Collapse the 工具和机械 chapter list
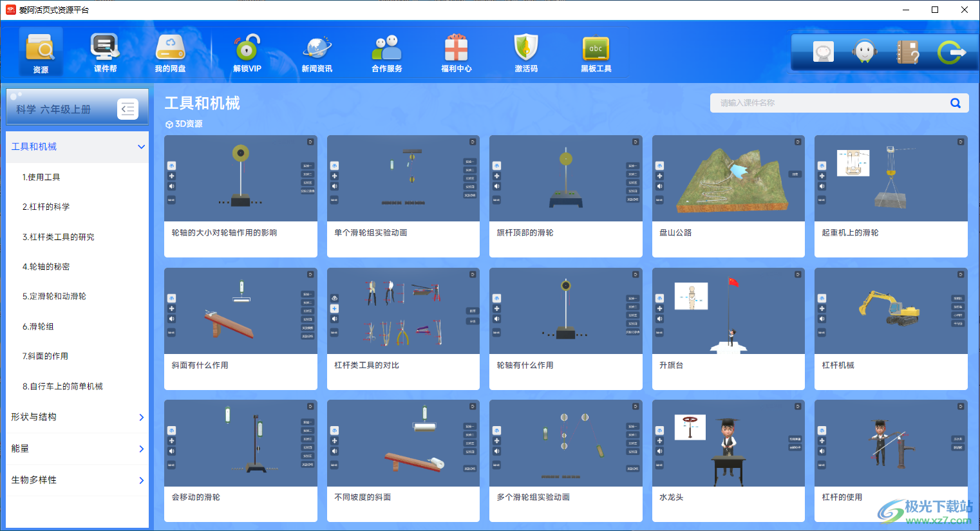This screenshot has height=531, width=980. click(141, 147)
